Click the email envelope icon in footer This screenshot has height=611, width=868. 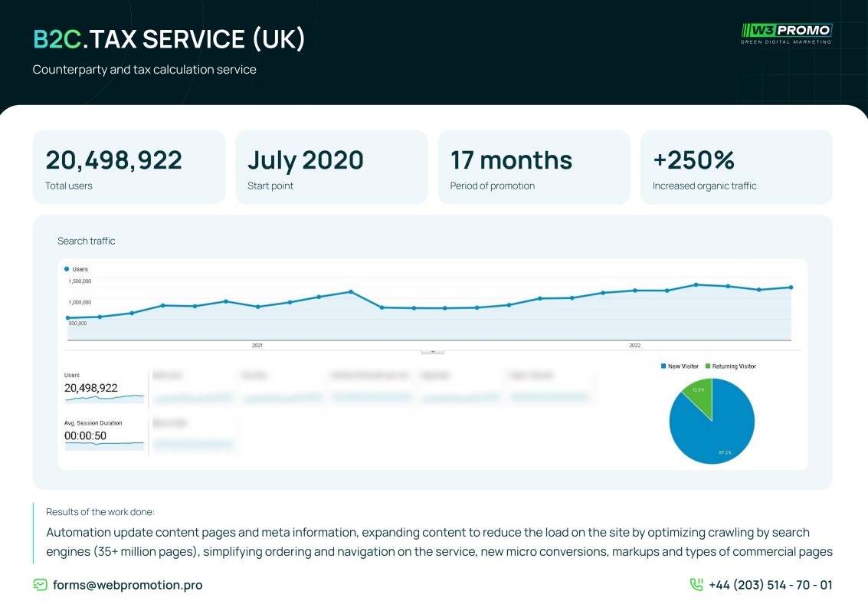(40, 585)
